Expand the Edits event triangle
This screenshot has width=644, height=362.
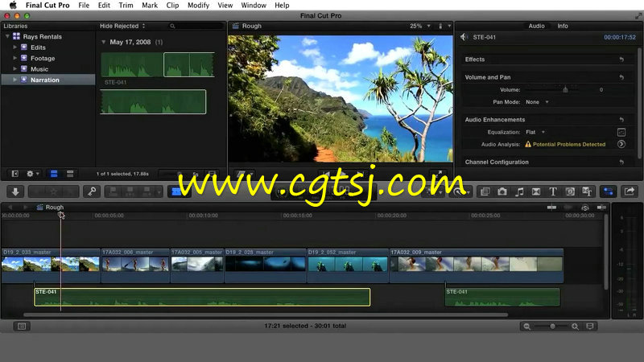[x=14, y=47]
